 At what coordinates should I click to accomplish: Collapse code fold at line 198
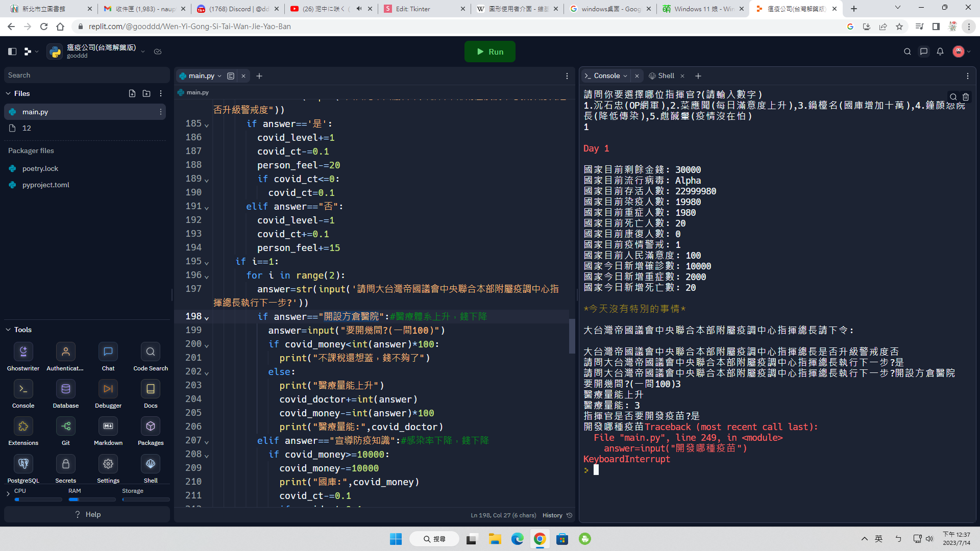tap(207, 318)
